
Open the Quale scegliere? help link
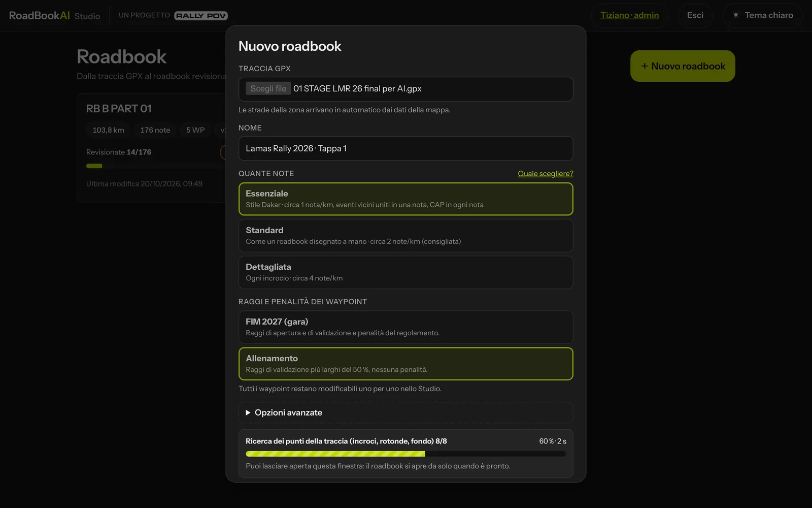(546, 174)
